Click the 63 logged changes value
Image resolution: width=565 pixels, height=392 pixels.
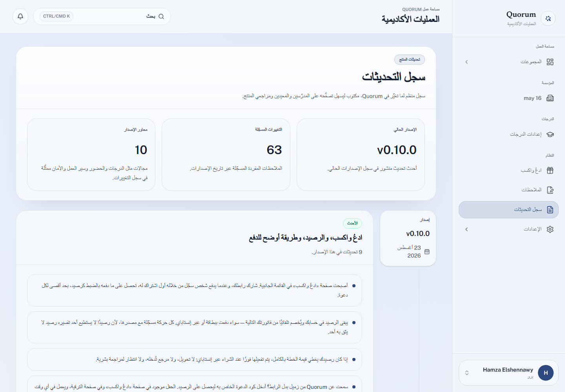coord(274,150)
